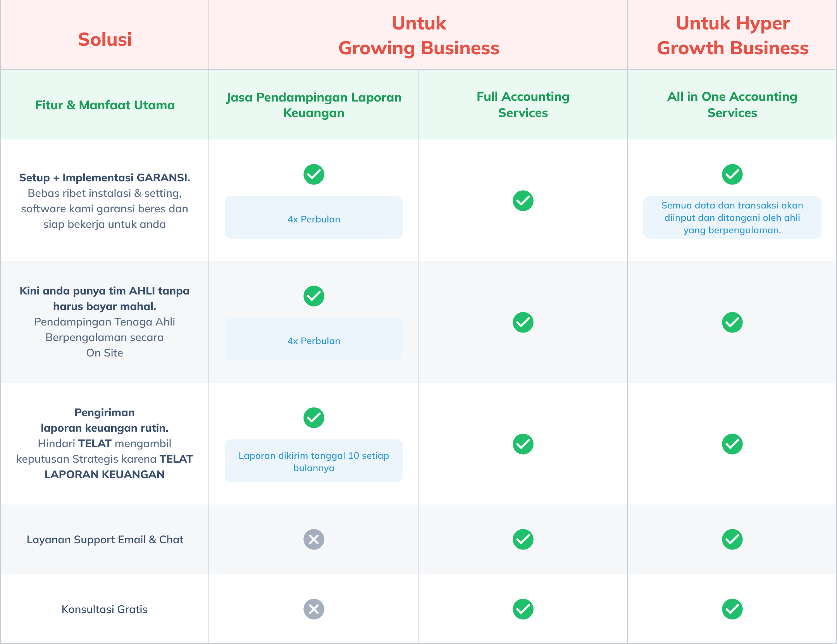Click Support Email & Chat check under All in One

(x=732, y=539)
